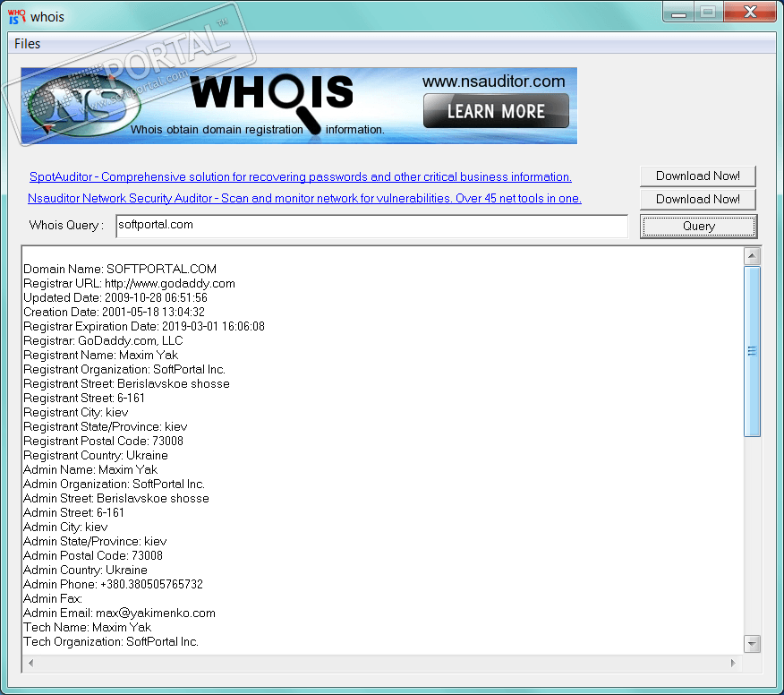
Task: Click Download Now beside SpotAuditor link
Action: coord(697,176)
